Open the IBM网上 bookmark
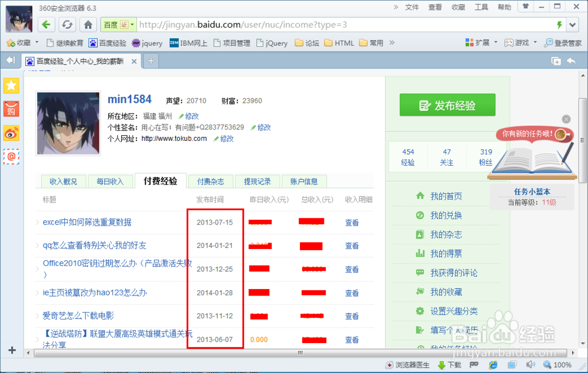This screenshot has height=373, width=588. pyautogui.click(x=188, y=43)
